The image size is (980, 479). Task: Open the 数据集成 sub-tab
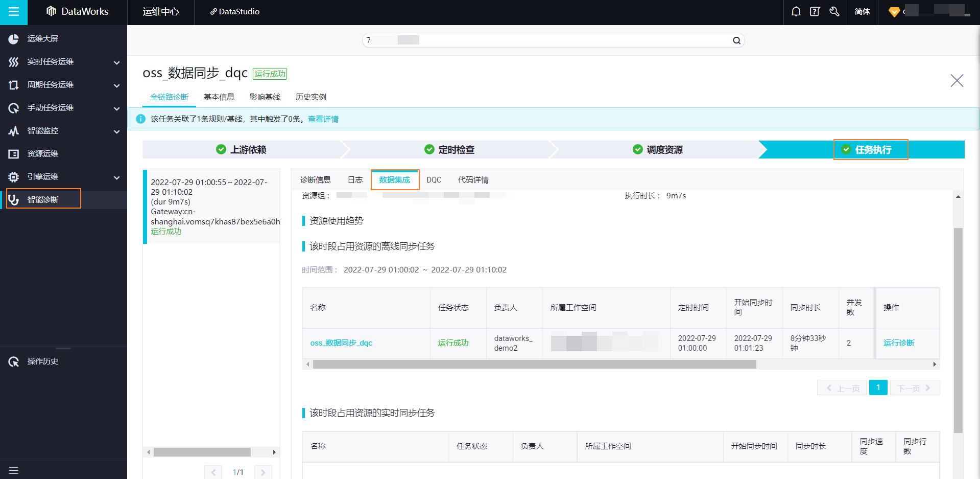point(395,180)
